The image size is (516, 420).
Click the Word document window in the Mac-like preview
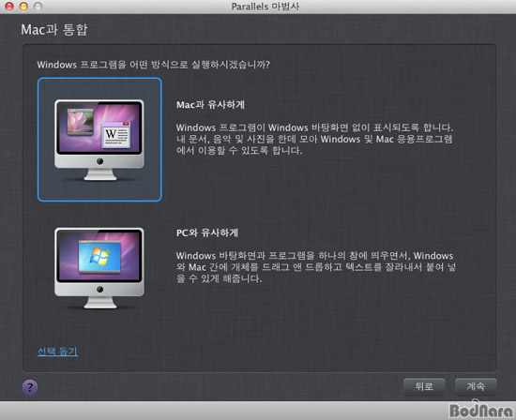point(115,135)
